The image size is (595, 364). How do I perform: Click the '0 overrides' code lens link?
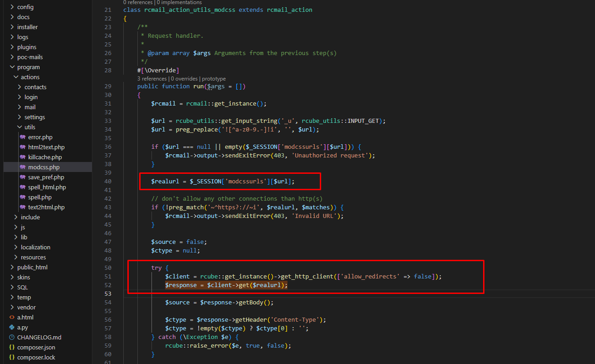(x=184, y=79)
